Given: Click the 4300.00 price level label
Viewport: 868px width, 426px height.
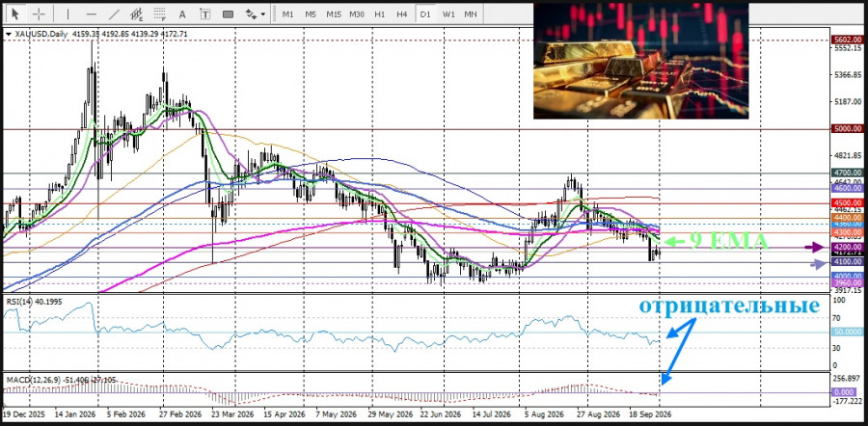Looking at the screenshot, I should point(847,233).
